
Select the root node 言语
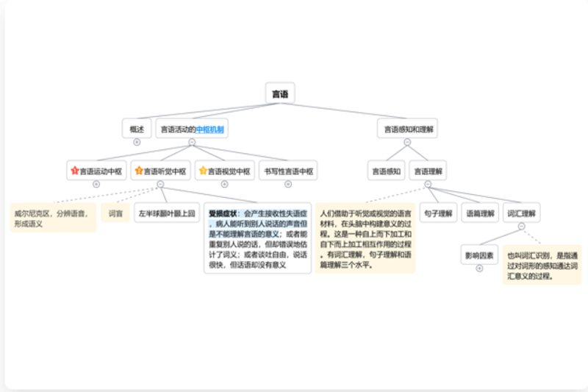[x=280, y=93]
